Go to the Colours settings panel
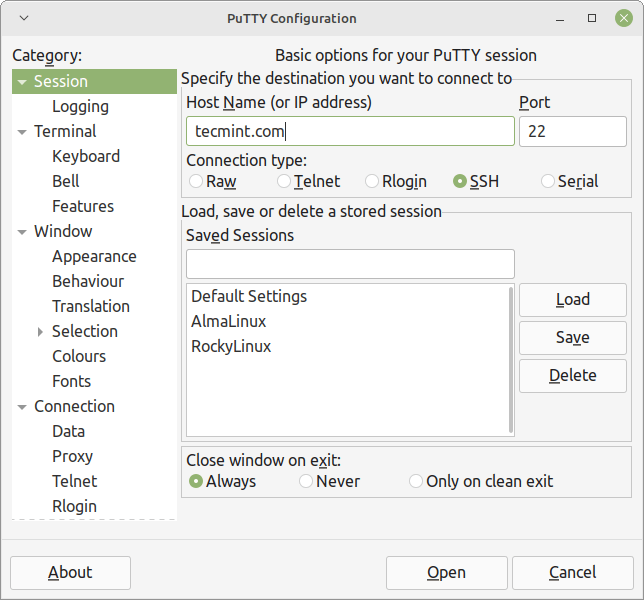This screenshot has height=600, width=644. click(x=79, y=356)
